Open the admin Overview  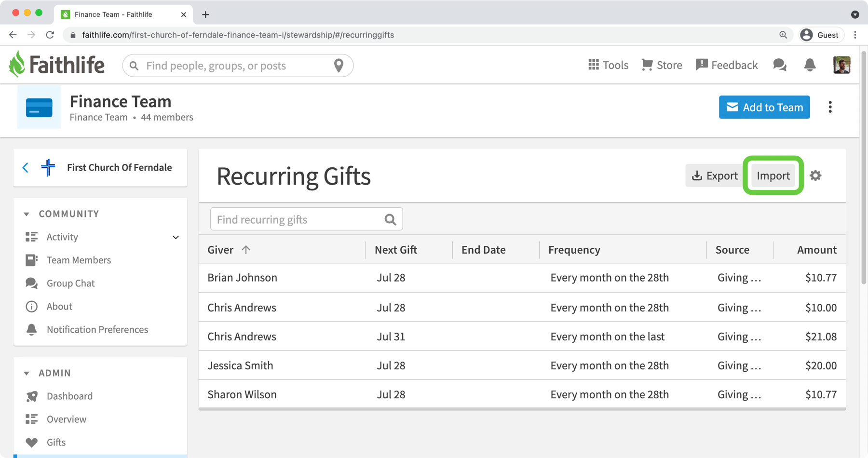point(67,419)
